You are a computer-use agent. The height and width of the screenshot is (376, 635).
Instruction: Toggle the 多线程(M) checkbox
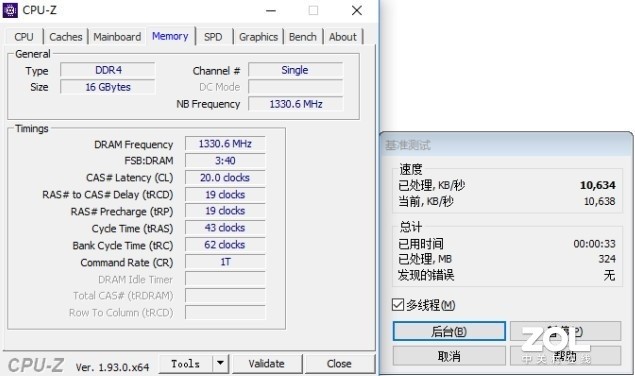point(398,305)
